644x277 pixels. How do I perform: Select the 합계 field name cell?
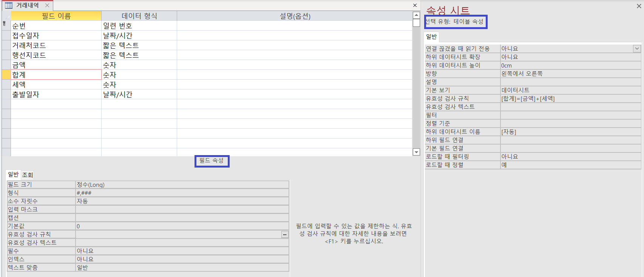pyautogui.click(x=56, y=75)
